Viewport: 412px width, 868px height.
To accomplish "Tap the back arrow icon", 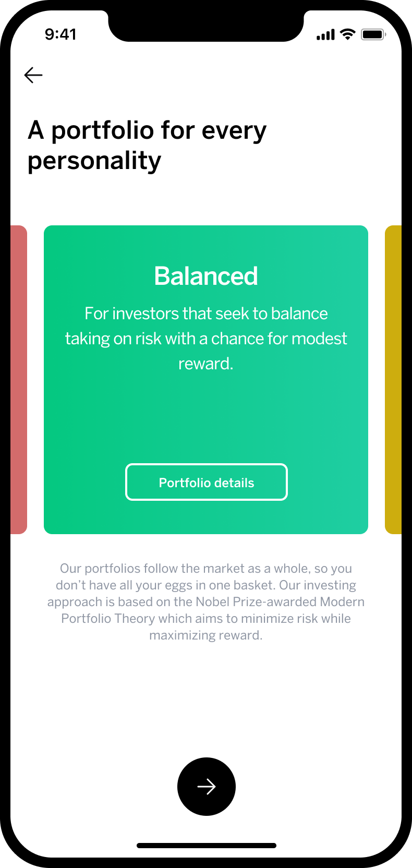I will 33,75.
